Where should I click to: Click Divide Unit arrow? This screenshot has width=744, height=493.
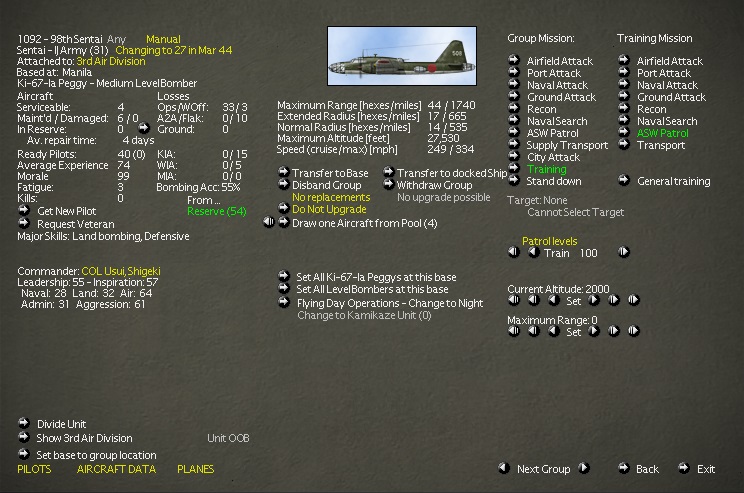pyautogui.click(x=24, y=422)
